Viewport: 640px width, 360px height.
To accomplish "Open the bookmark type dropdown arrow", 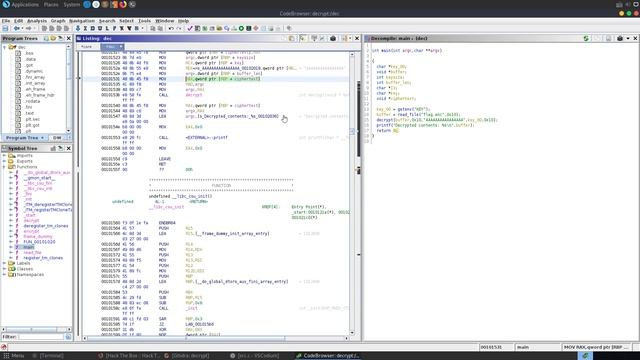I will pyautogui.click(x=142, y=28).
